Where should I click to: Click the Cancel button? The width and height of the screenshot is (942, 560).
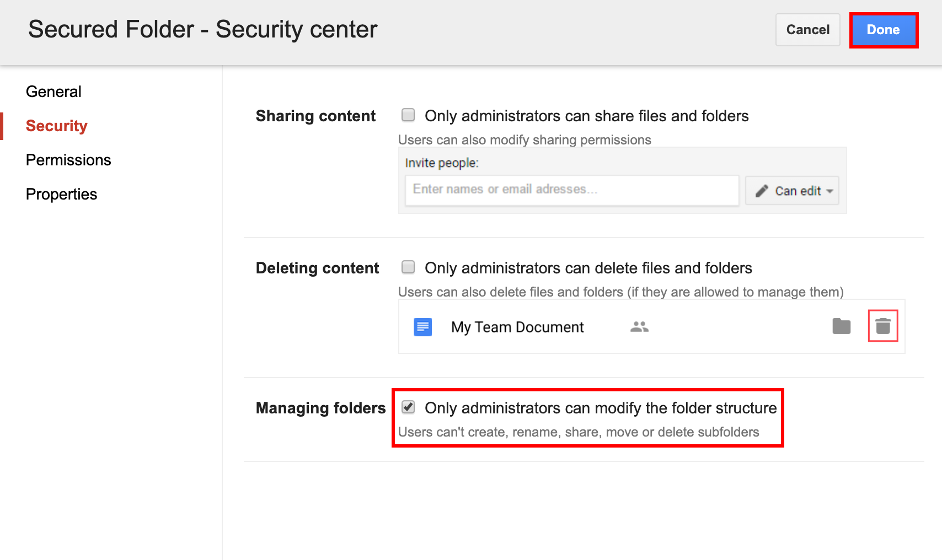(x=807, y=30)
